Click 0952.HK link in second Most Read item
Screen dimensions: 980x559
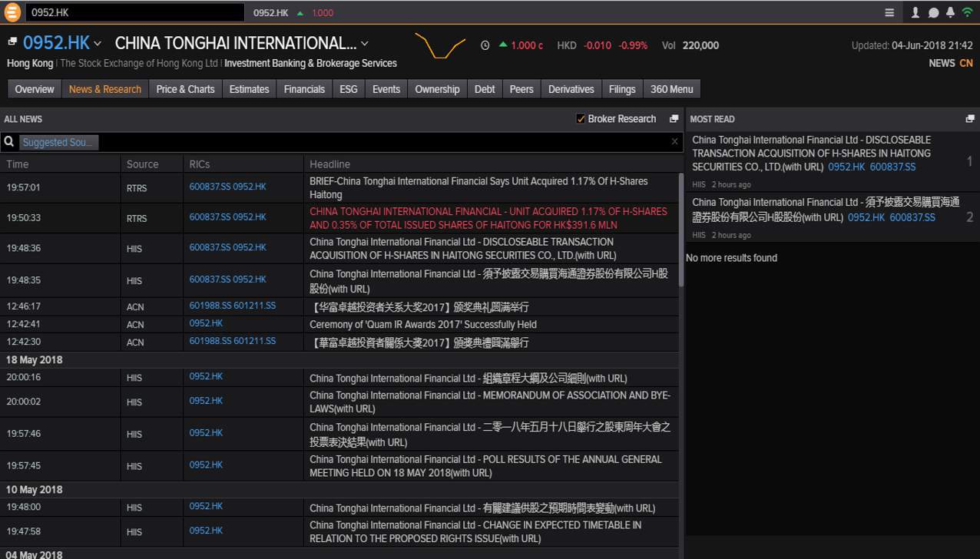click(866, 217)
